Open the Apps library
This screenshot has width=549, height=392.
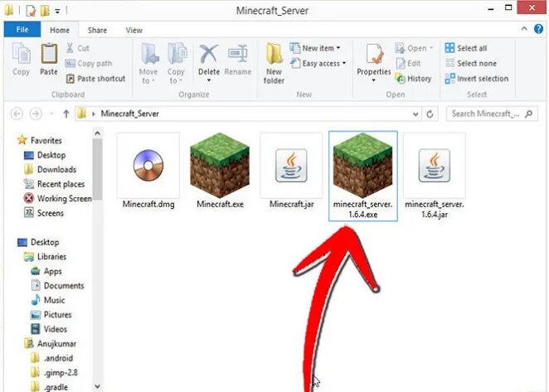(x=46, y=271)
